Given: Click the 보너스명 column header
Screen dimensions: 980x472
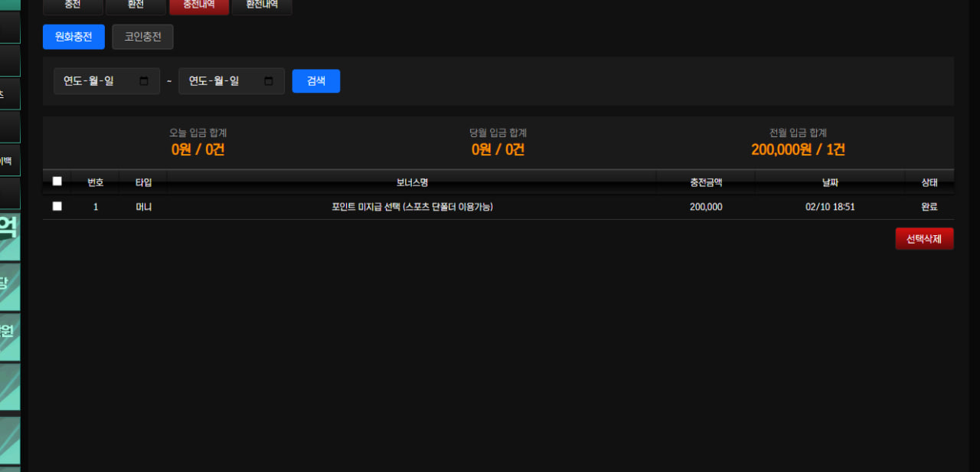Looking at the screenshot, I should [412, 182].
